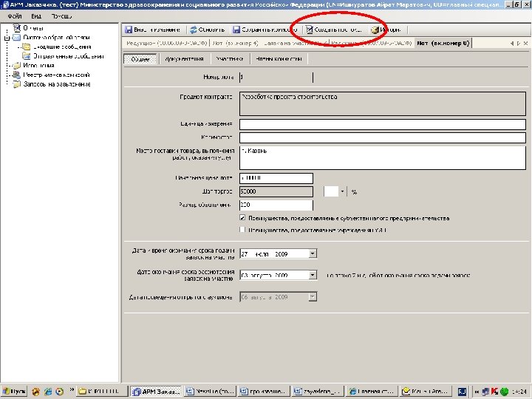Screen dimensions: 532x399
Task: Click the 'Место поставки товара' text area
Action: [383, 158]
